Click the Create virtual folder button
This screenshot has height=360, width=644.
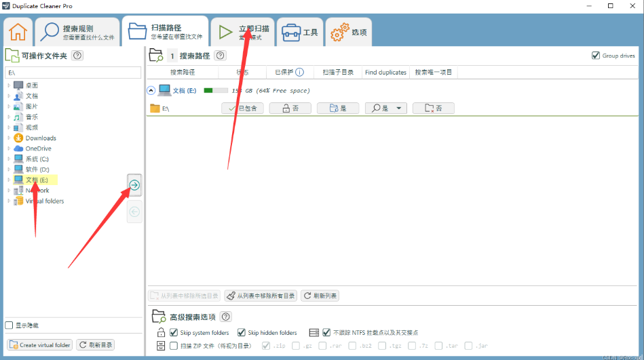click(x=40, y=345)
